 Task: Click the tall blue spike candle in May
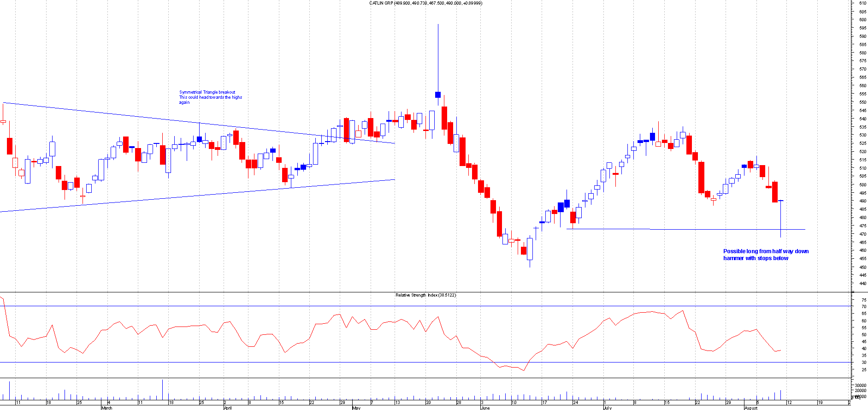(438, 60)
